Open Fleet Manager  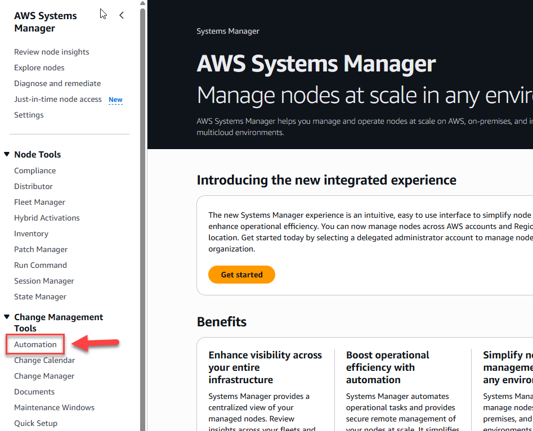coord(39,202)
